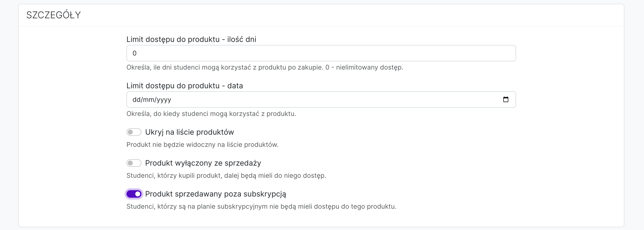Screen dimensions: 644x230
Task: Disable 'Produkt sprzedawany poza subskrypcją' toggle
Action: 134,194
